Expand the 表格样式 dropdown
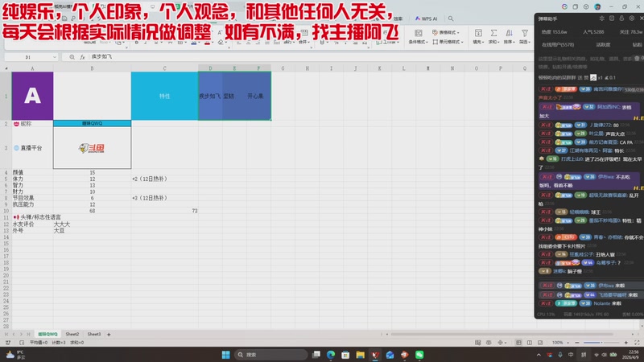The height and width of the screenshot is (362, 644). pyautogui.click(x=446, y=32)
